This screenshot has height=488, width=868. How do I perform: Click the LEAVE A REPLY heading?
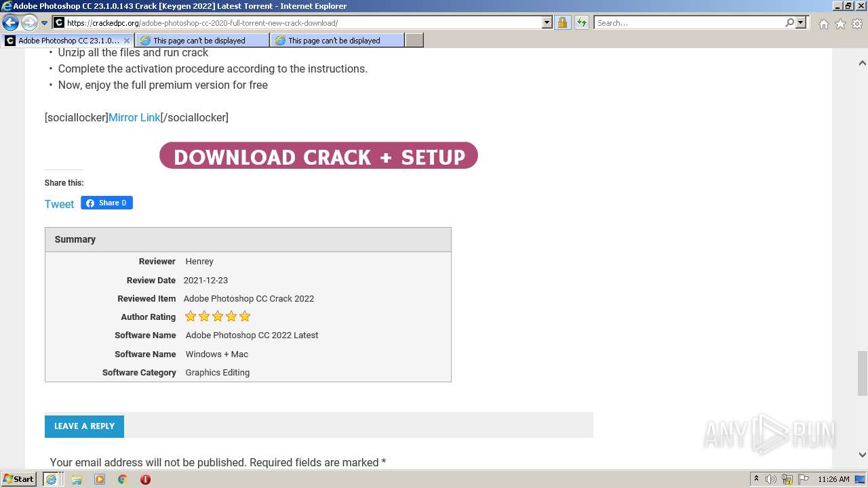point(84,426)
